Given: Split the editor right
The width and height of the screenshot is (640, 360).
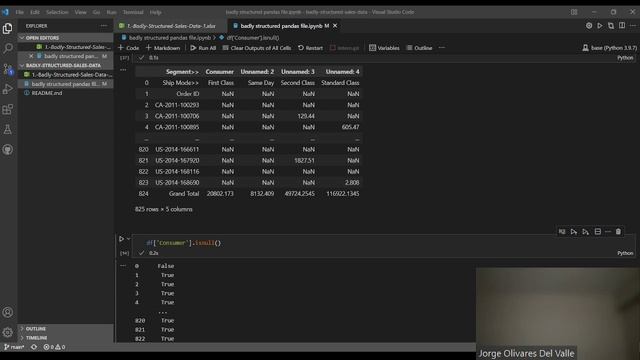Looking at the screenshot, I should coord(622,26).
